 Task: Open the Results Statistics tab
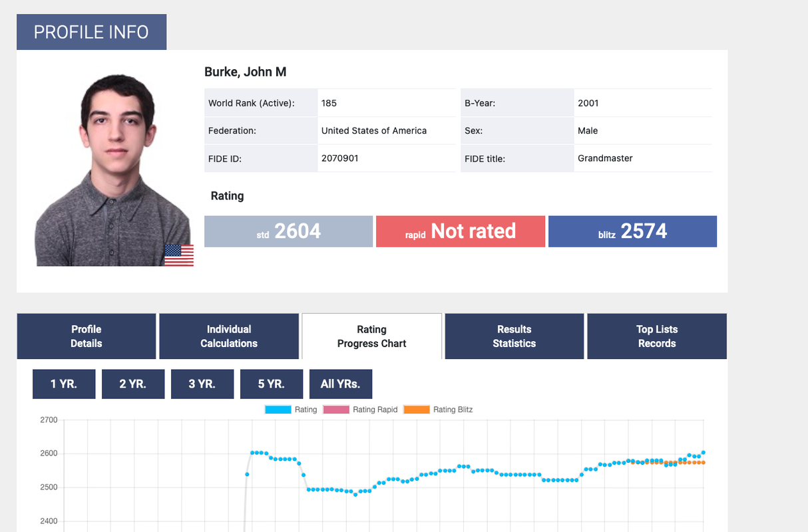[514, 336]
